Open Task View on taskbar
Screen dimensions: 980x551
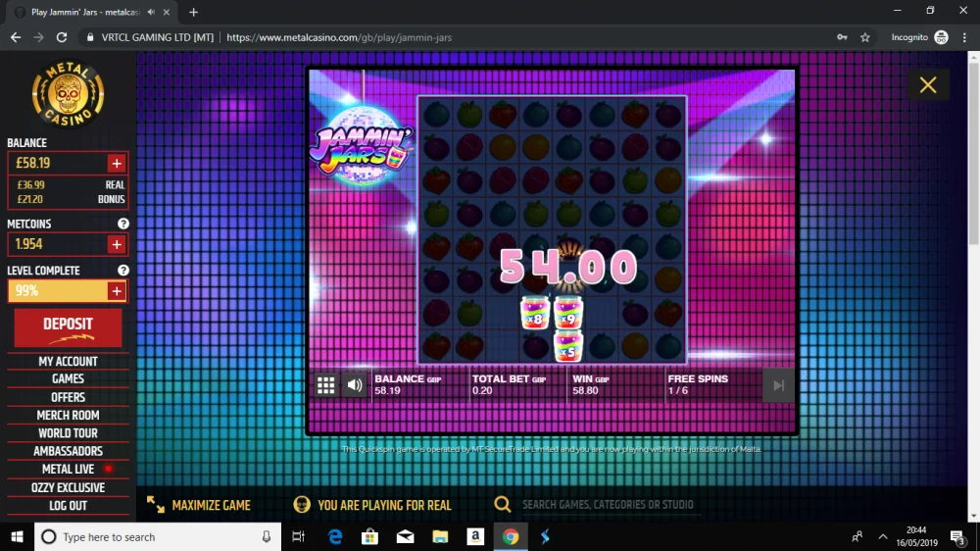point(298,536)
